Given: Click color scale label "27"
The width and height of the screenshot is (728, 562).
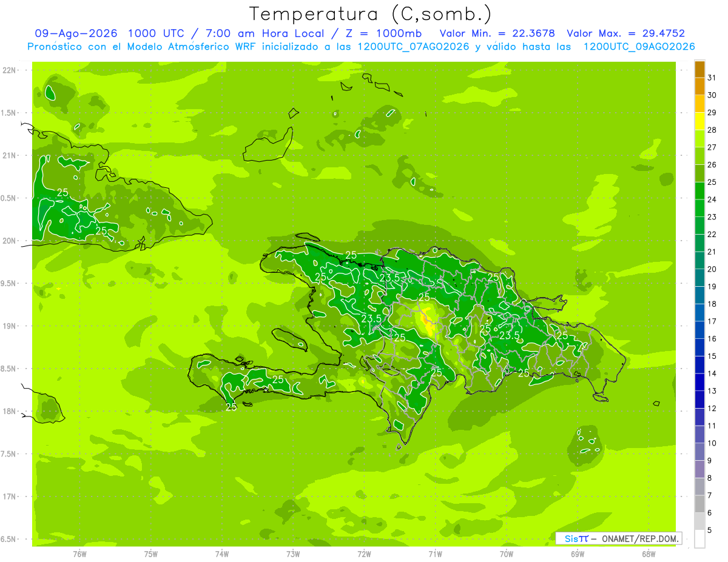Looking at the screenshot, I should pyautogui.click(x=712, y=147).
